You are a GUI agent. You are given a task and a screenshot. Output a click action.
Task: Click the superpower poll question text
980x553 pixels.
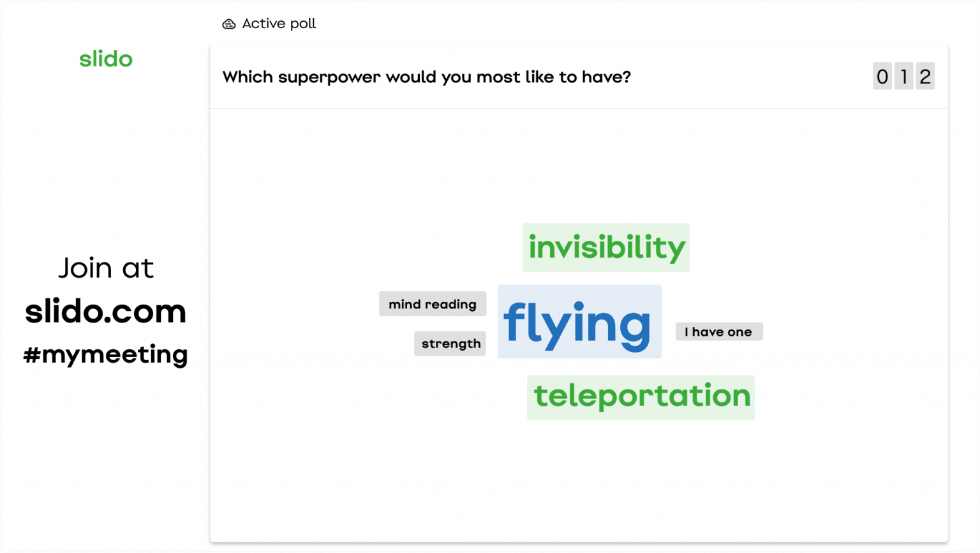pyautogui.click(x=426, y=77)
